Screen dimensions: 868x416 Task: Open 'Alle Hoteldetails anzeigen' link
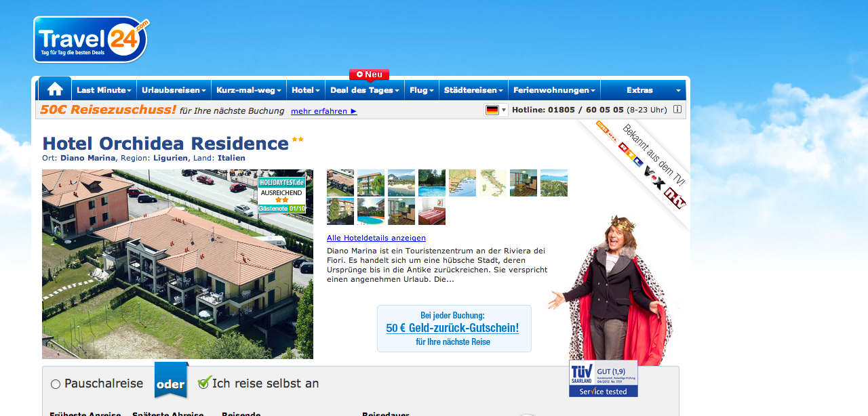376,238
